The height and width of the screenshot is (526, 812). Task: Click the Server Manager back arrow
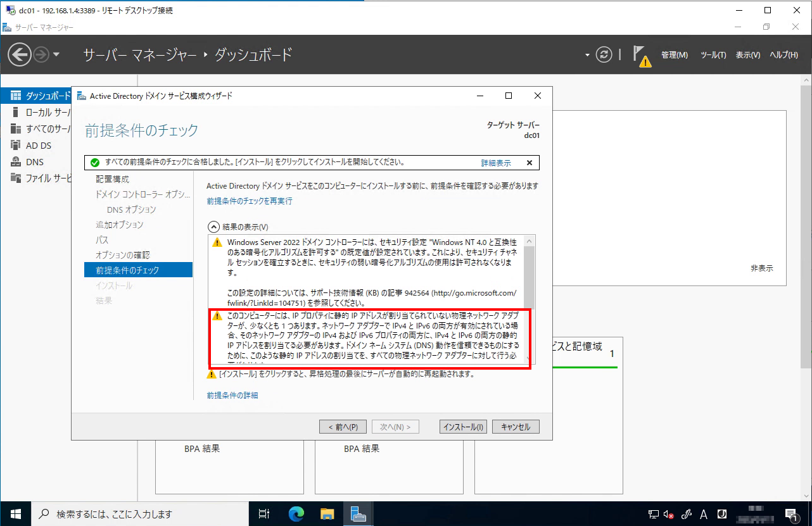point(20,55)
